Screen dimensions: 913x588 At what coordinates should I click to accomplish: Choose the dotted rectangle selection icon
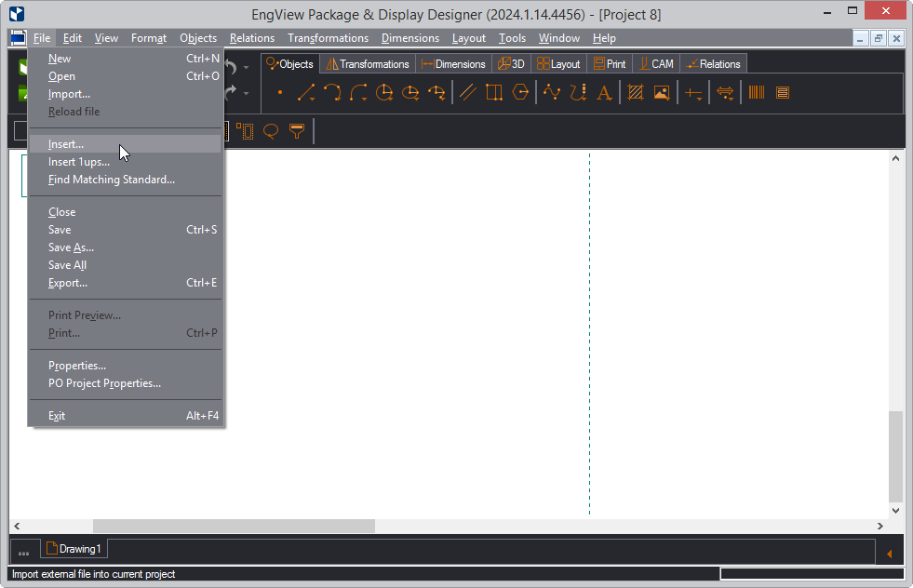pyautogui.click(x=245, y=131)
